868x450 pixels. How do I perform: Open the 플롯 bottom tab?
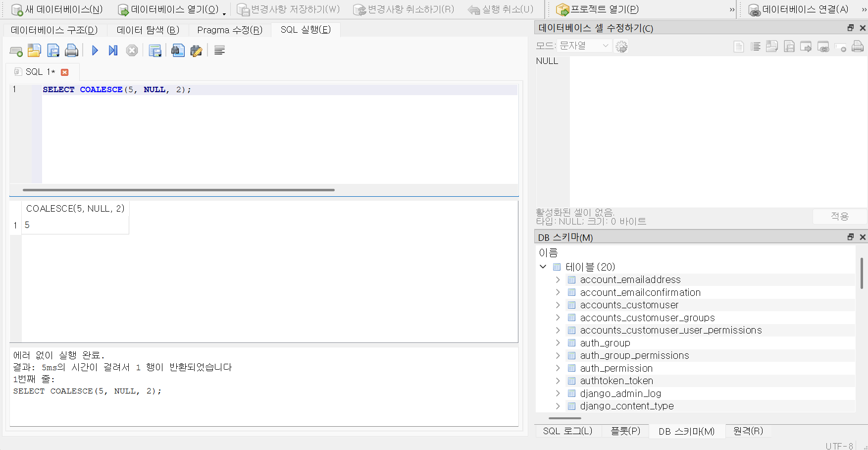625,431
